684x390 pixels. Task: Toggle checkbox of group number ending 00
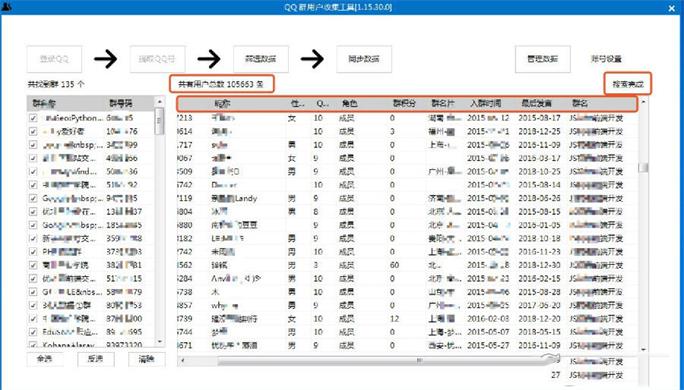(33, 318)
